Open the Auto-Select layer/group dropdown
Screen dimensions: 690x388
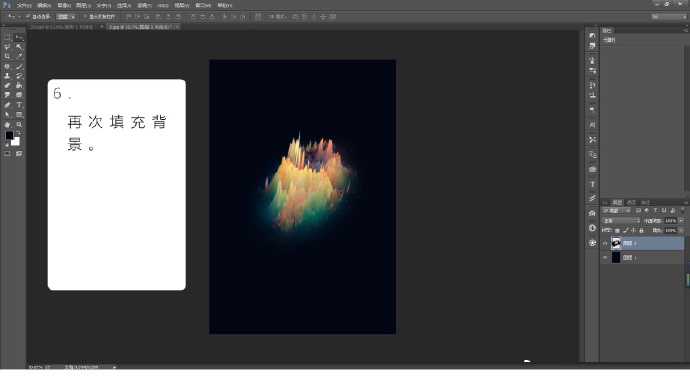click(66, 17)
